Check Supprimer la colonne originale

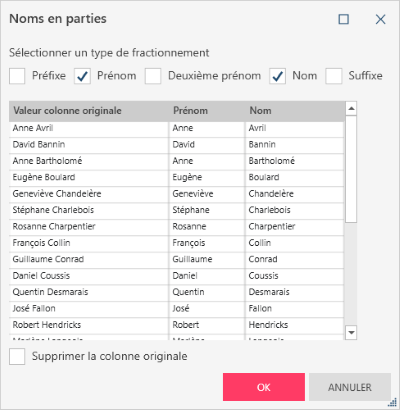tap(17, 356)
